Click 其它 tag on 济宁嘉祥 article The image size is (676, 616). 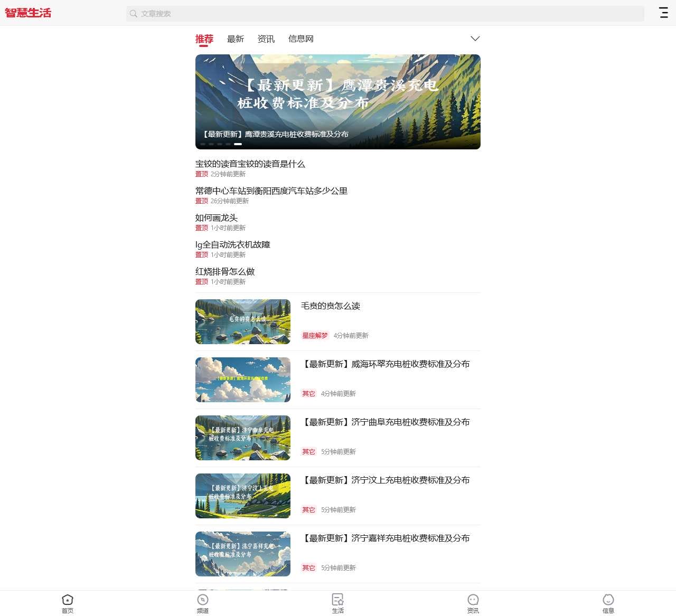(308, 568)
